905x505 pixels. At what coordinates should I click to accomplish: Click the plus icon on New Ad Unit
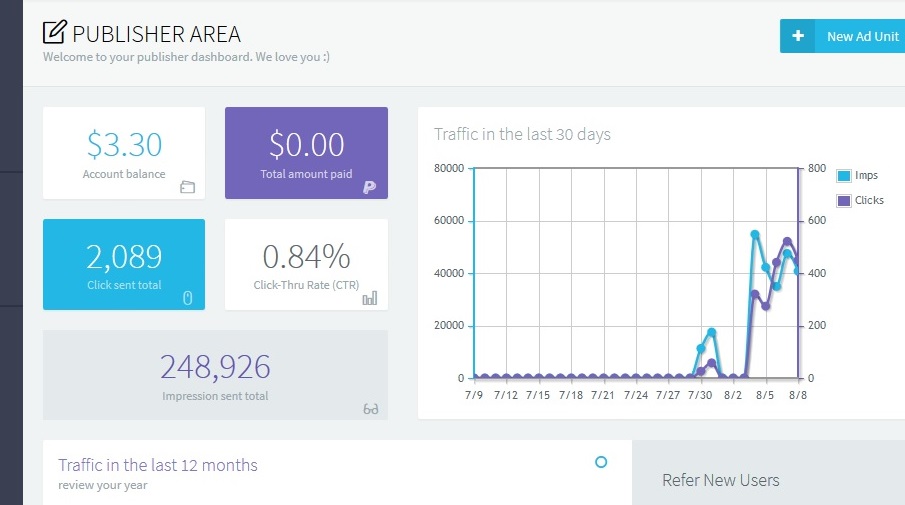(798, 36)
